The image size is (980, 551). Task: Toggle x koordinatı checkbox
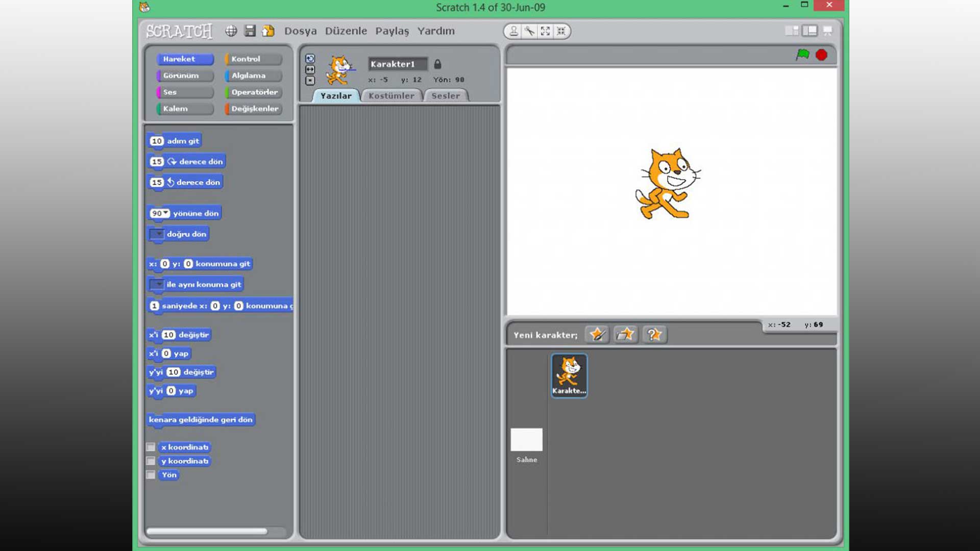(x=151, y=447)
